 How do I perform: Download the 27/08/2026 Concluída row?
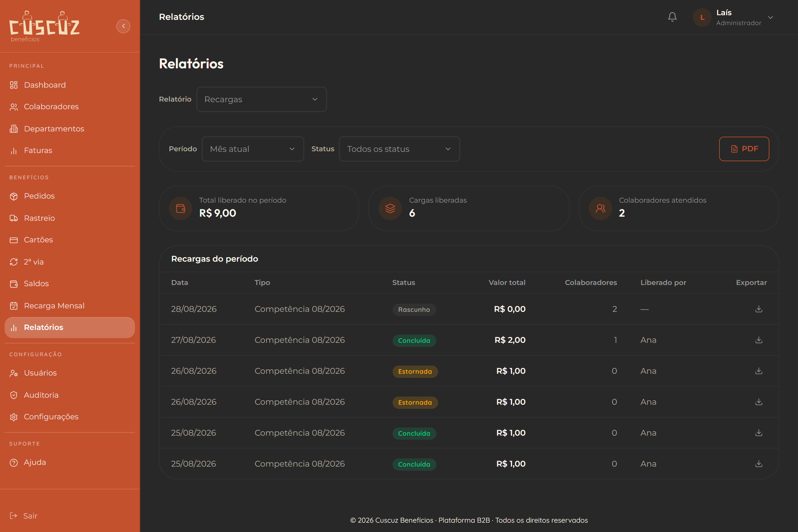click(759, 340)
